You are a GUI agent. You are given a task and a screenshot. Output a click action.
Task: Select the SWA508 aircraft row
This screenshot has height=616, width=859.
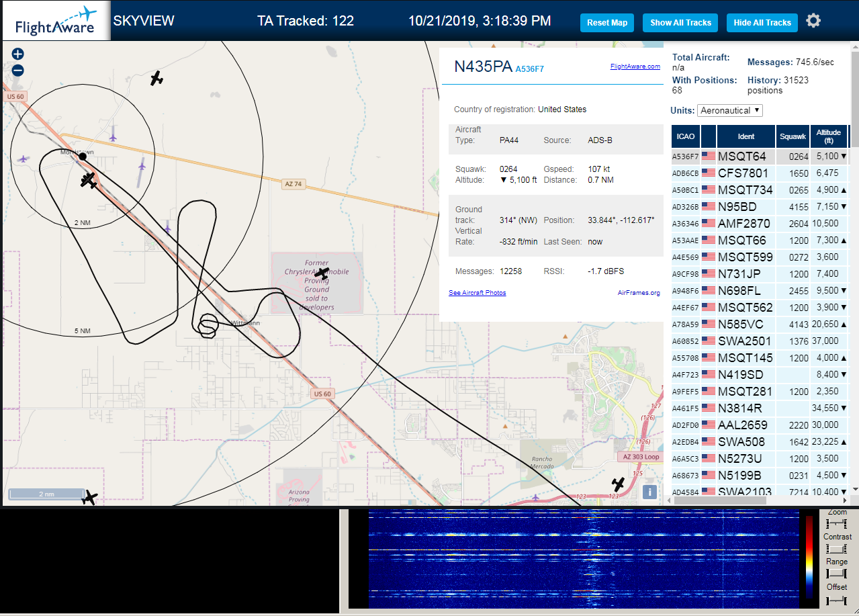[760, 441]
